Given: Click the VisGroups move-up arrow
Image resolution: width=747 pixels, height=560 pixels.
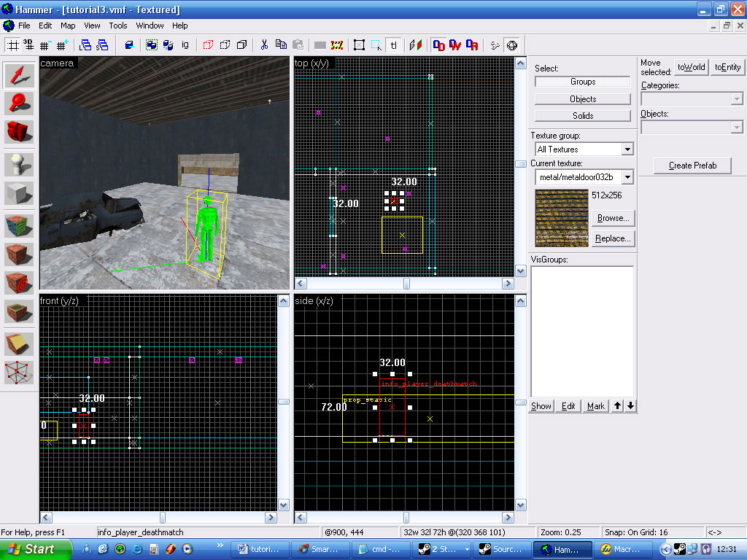Looking at the screenshot, I should click(x=617, y=405).
